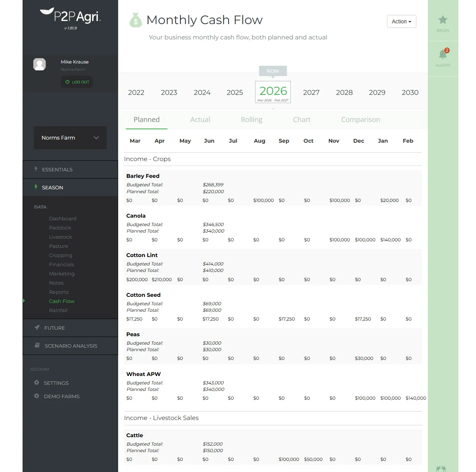Switch to the Actual tab

pyautogui.click(x=200, y=119)
